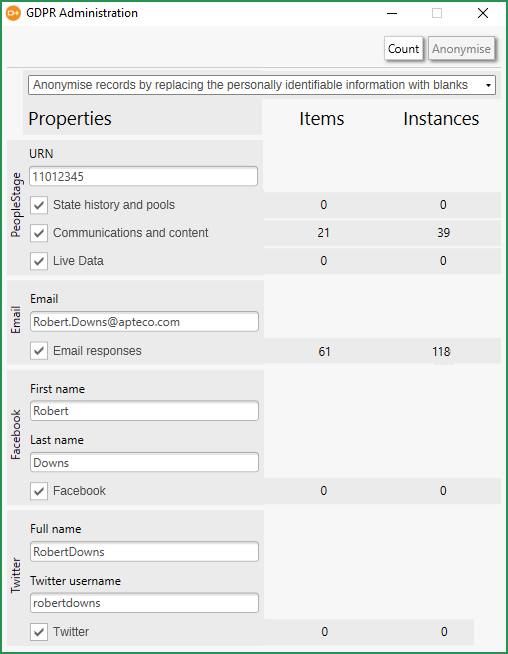
Task: Click the Email address input field
Action: pyautogui.click(x=144, y=322)
